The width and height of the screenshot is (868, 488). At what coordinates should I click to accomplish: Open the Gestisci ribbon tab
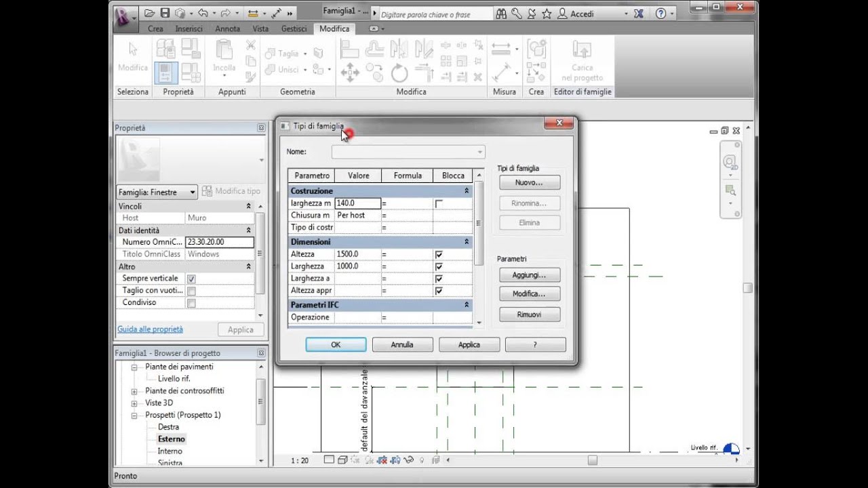coord(294,29)
